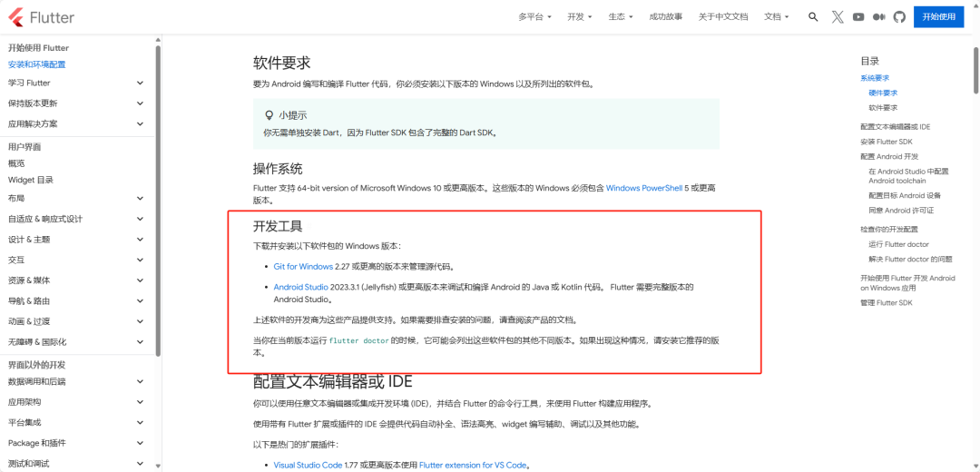Screen dimensions: 980x472
Task: Expand 导航 & 路由 sidebar section
Action: [75, 300]
